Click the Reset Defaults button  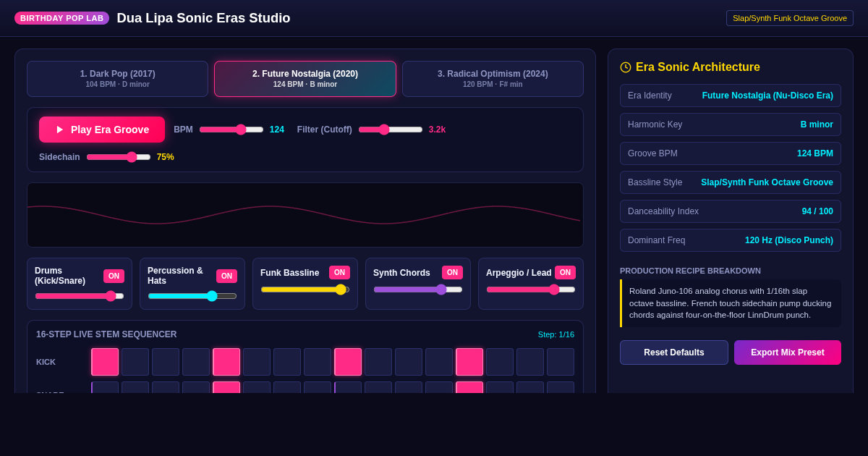(674, 352)
